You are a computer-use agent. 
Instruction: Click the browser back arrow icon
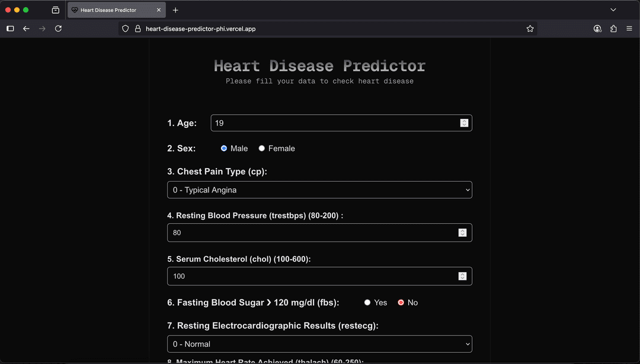pos(26,28)
